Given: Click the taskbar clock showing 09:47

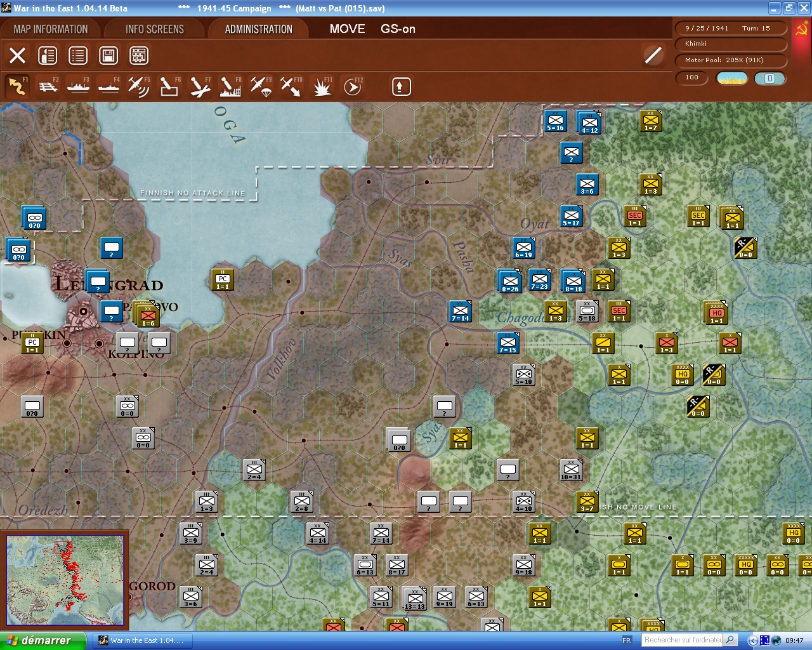Looking at the screenshot, I should pyautogui.click(x=794, y=640).
